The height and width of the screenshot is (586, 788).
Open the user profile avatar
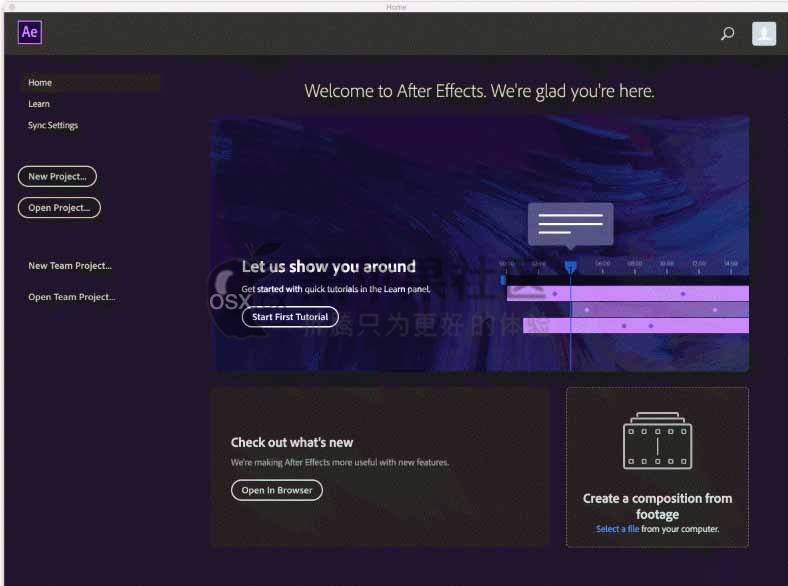pyautogui.click(x=763, y=34)
